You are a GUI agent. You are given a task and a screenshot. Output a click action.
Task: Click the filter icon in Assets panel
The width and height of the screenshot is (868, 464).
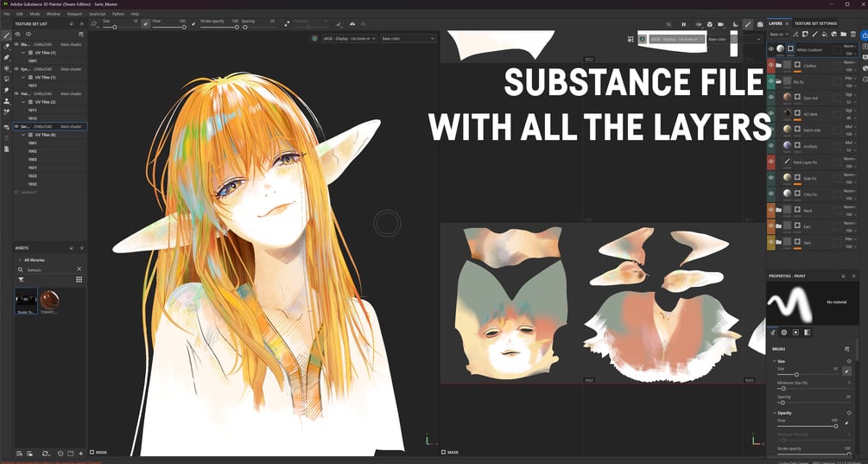point(21,280)
